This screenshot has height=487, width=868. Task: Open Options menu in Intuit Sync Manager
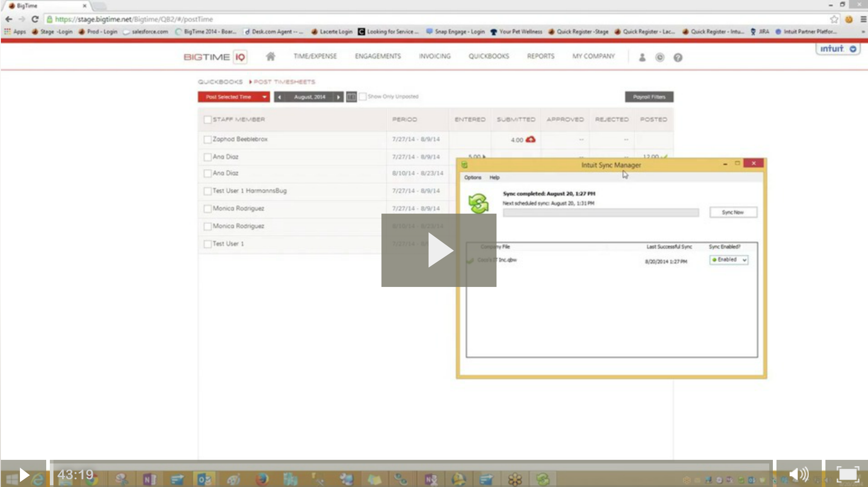473,177
